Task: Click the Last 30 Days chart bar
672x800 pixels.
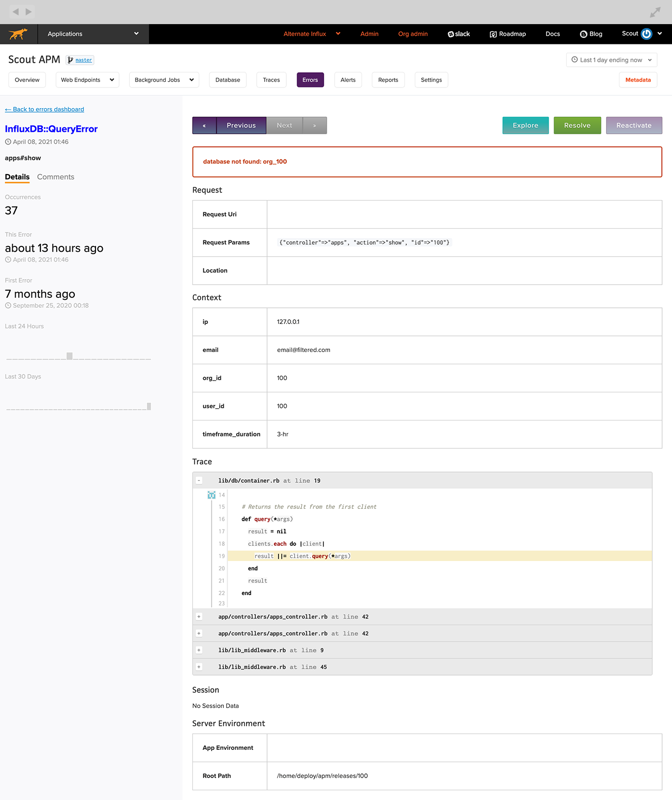Action: tap(149, 406)
